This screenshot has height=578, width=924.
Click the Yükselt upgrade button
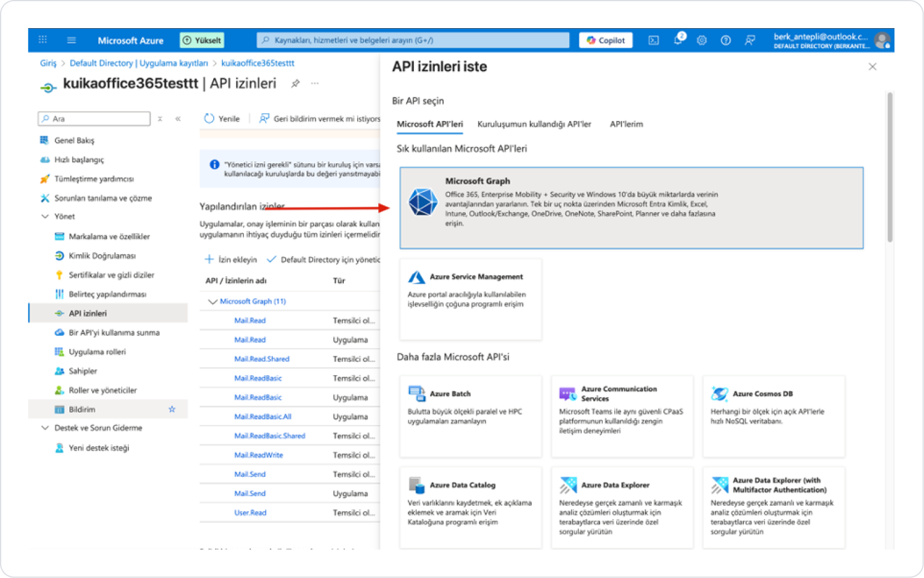202,40
